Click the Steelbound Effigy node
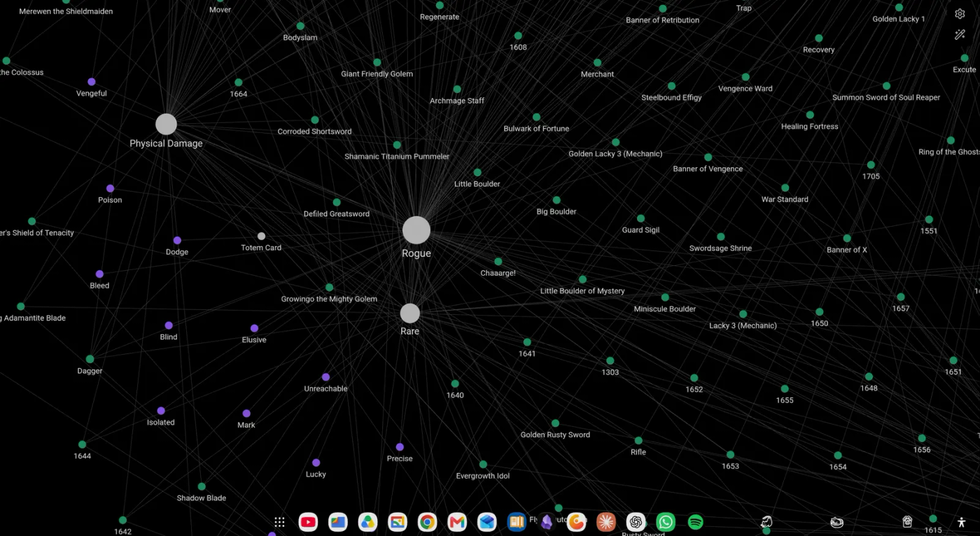This screenshot has width=980, height=536. tap(671, 86)
